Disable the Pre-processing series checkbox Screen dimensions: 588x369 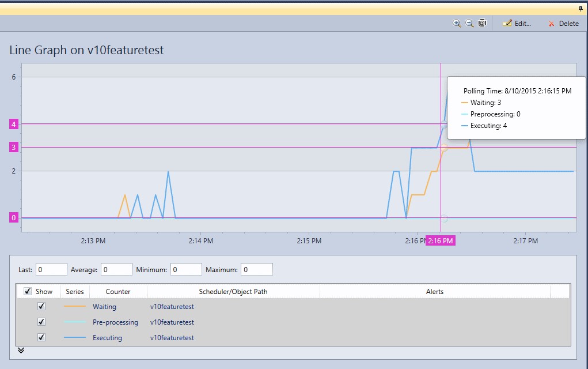pos(41,322)
